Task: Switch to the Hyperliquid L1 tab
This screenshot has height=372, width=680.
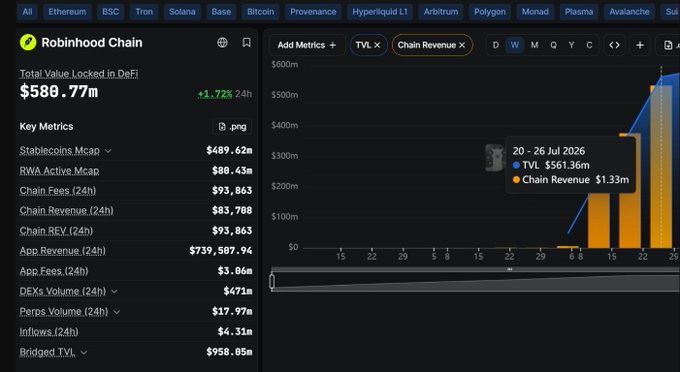Action: click(x=380, y=12)
